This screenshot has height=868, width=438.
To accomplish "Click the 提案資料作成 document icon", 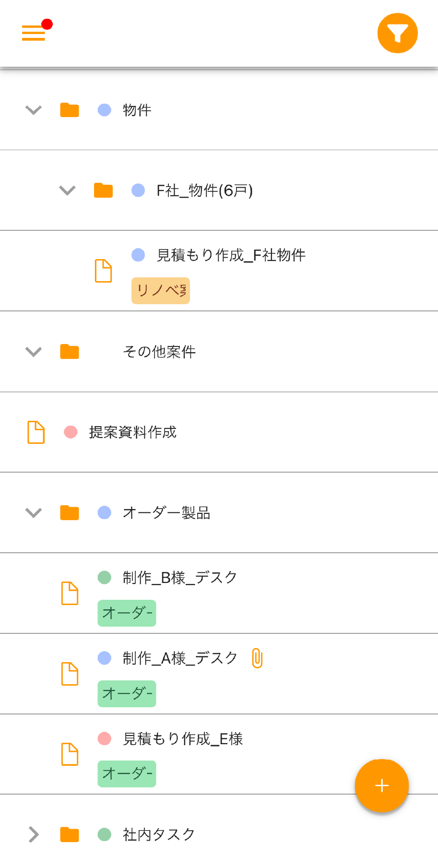I will [x=35, y=432].
